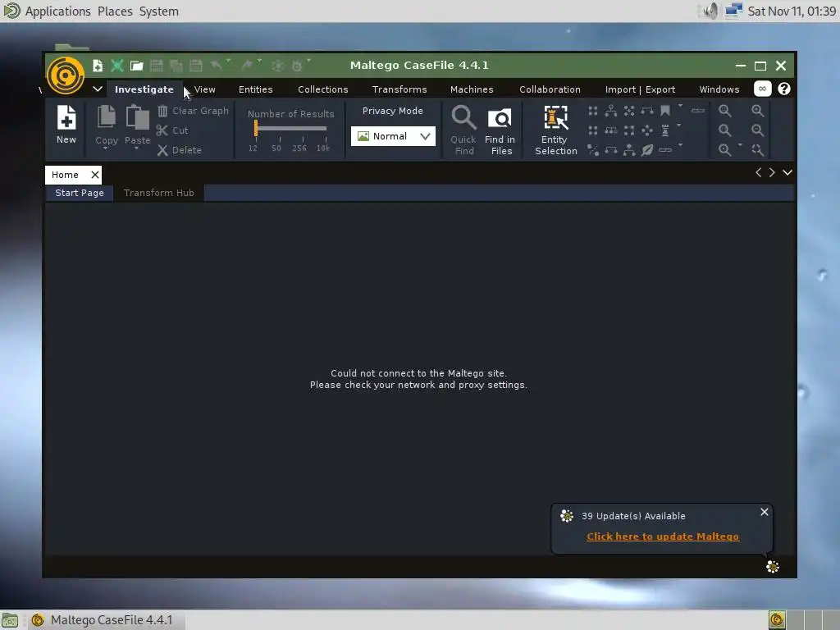Click the link bar icon beside the leaf
The width and height of the screenshot is (840, 630).
click(x=664, y=150)
